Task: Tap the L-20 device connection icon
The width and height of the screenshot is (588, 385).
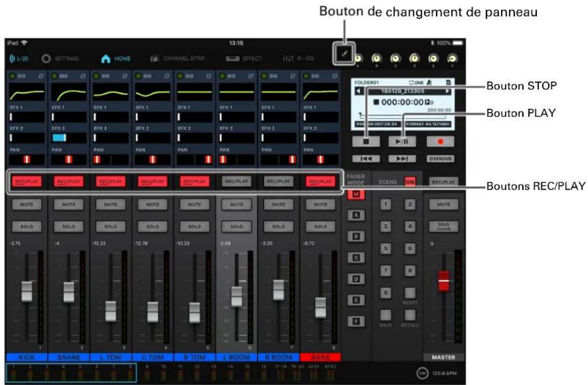Action: pos(18,59)
